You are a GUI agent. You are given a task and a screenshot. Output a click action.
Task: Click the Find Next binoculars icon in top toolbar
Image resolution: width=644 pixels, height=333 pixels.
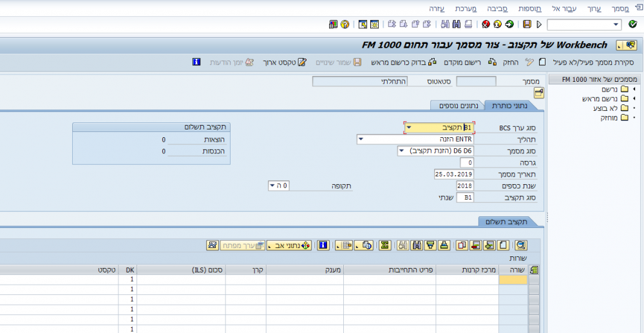(x=445, y=24)
